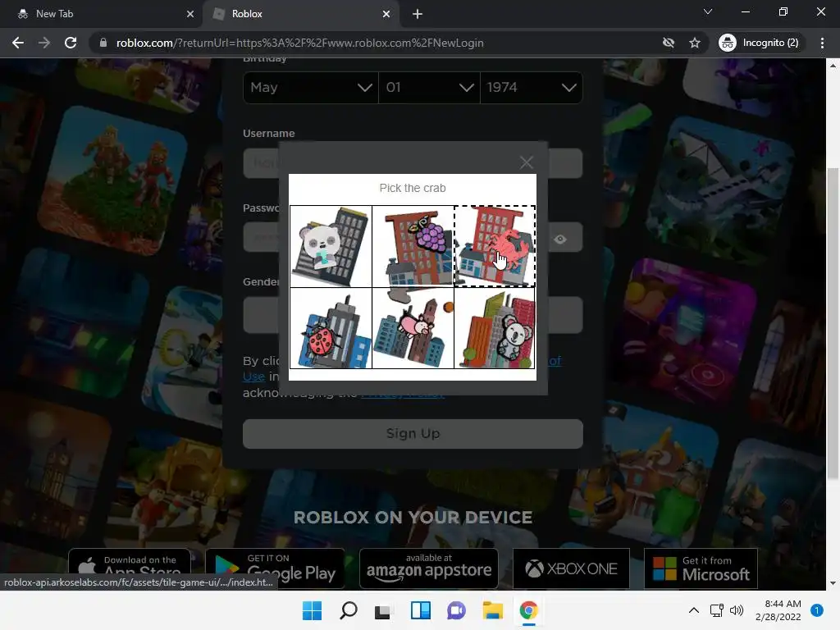The width and height of the screenshot is (840, 630).
Task: Switch to the Roblox tab
Action: [300, 14]
